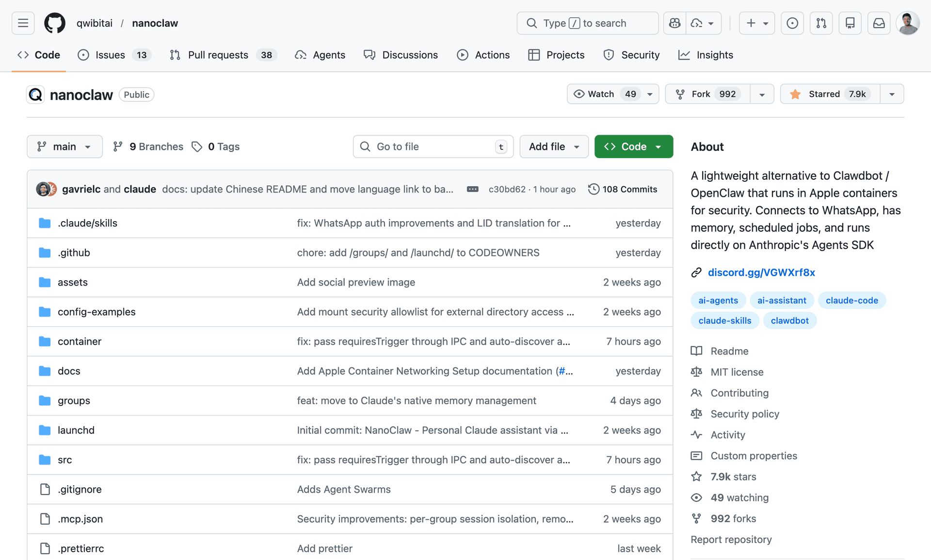Open the discord.gg/VGWXrf8x link

coord(761,272)
